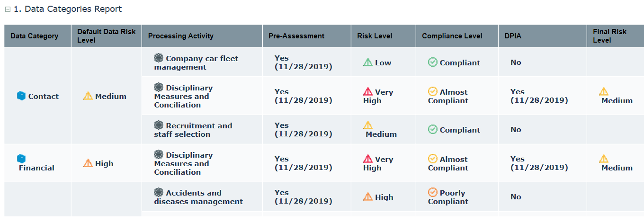Viewport: 644px width, 223px height.
Task: Click the Contact category label
Action: coord(44,97)
